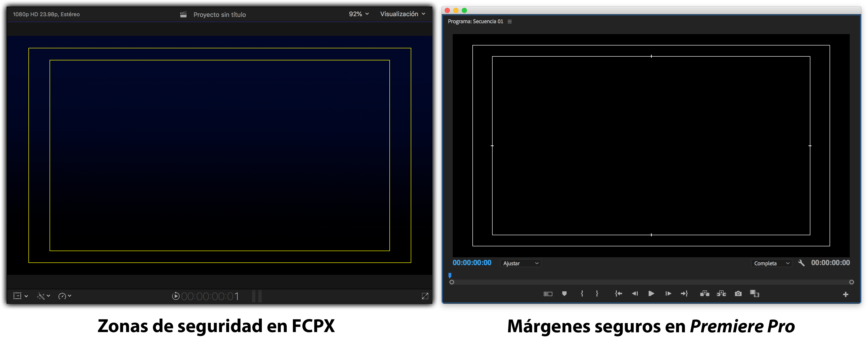Viewport: 868px width, 338px height.
Task: Step back one frame
Action: 635,293
